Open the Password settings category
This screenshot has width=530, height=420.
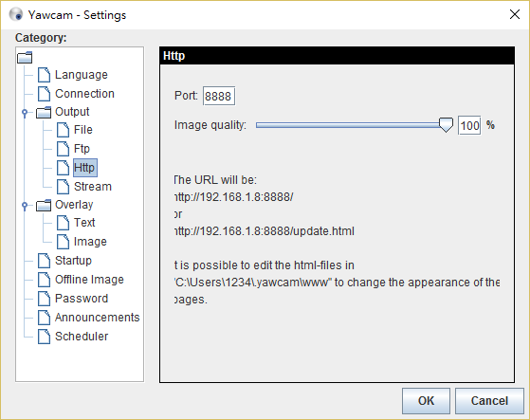82,299
